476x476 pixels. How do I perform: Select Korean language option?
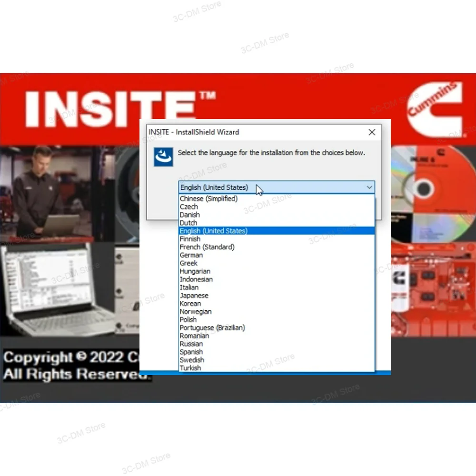pyautogui.click(x=277, y=304)
